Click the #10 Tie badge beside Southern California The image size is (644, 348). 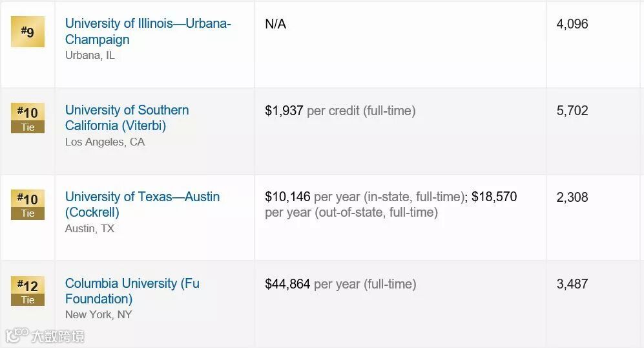pyautogui.click(x=28, y=118)
